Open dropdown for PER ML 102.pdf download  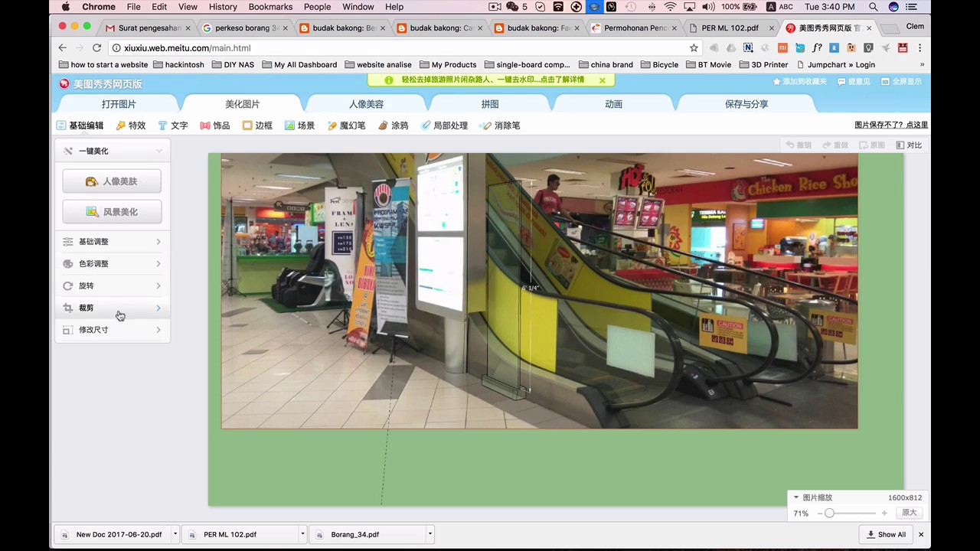point(302,534)
